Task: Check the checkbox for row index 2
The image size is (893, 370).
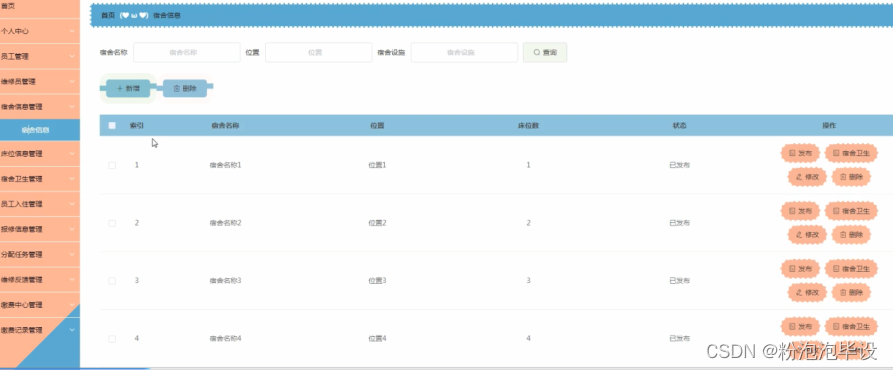Action: (x=112, y=223)
